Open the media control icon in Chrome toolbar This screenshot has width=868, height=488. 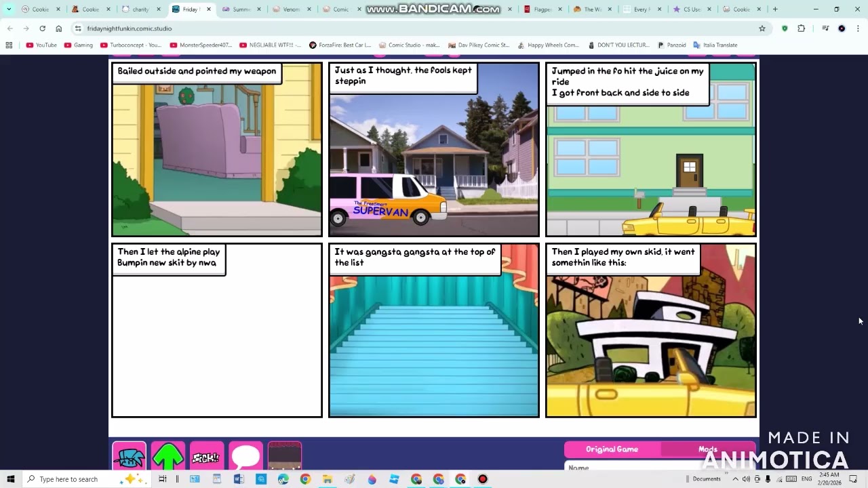[x=825, y=28]
